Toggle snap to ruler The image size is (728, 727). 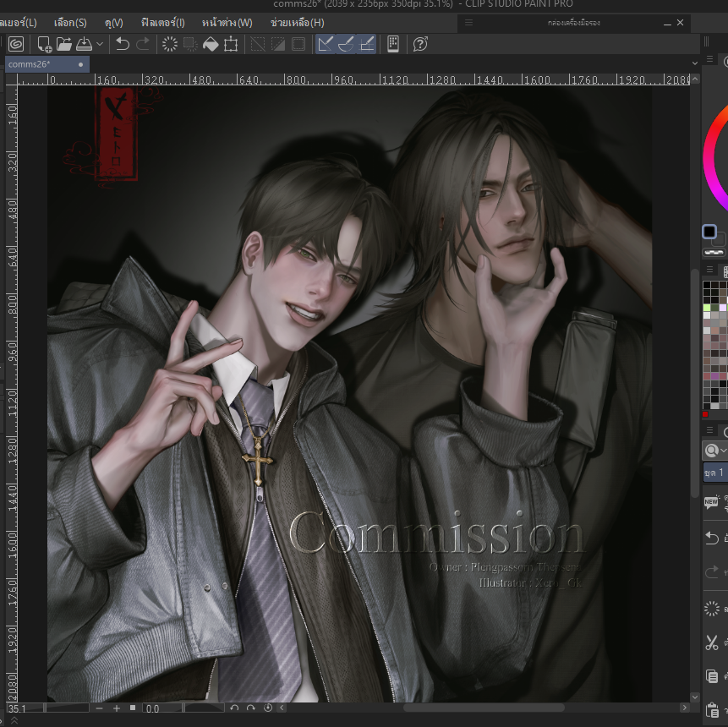pyautogui.click(x=326, y=44)
